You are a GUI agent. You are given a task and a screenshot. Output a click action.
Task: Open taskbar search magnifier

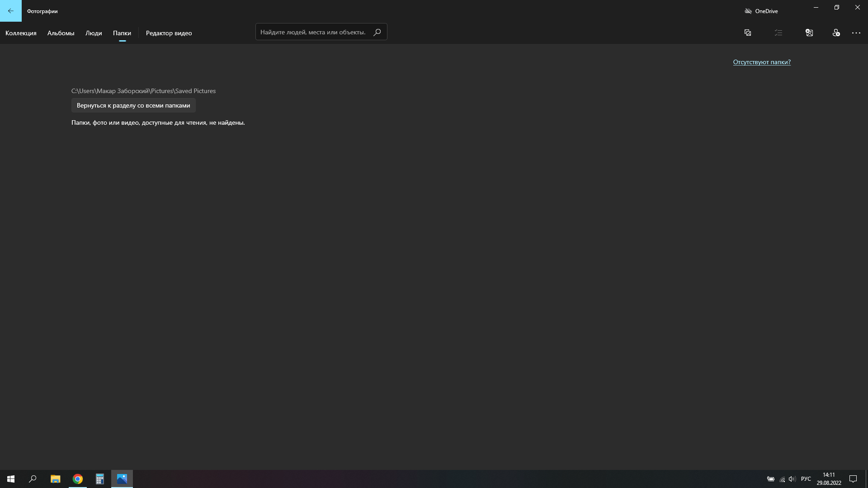(33, 479)
